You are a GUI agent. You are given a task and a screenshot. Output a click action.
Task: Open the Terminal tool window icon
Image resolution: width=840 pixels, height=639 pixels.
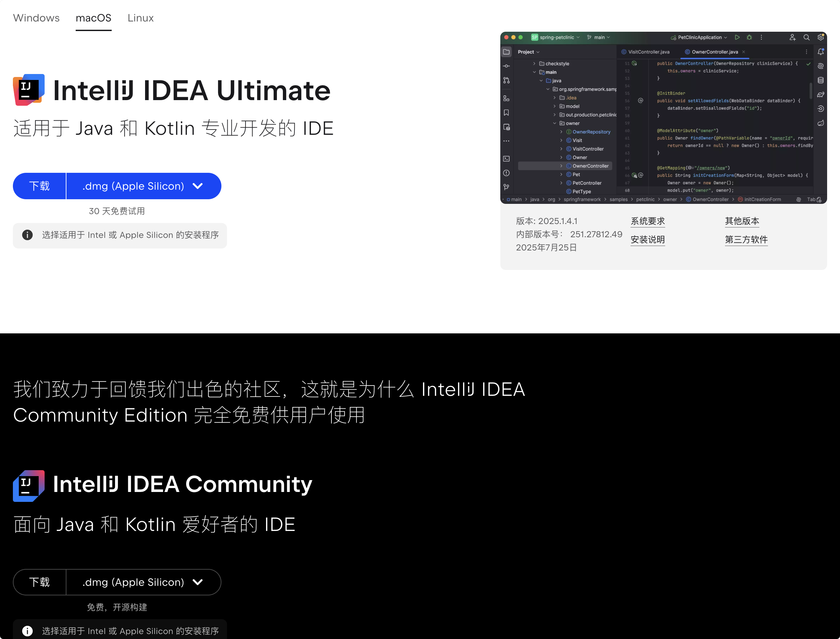[x=506, y=159]
